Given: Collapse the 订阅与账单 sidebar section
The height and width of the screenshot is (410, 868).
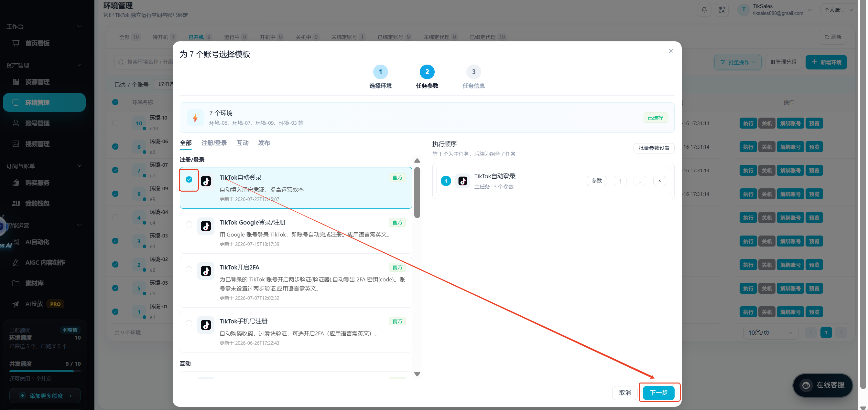Looking at the screenshot, I should tap(80, 166).
